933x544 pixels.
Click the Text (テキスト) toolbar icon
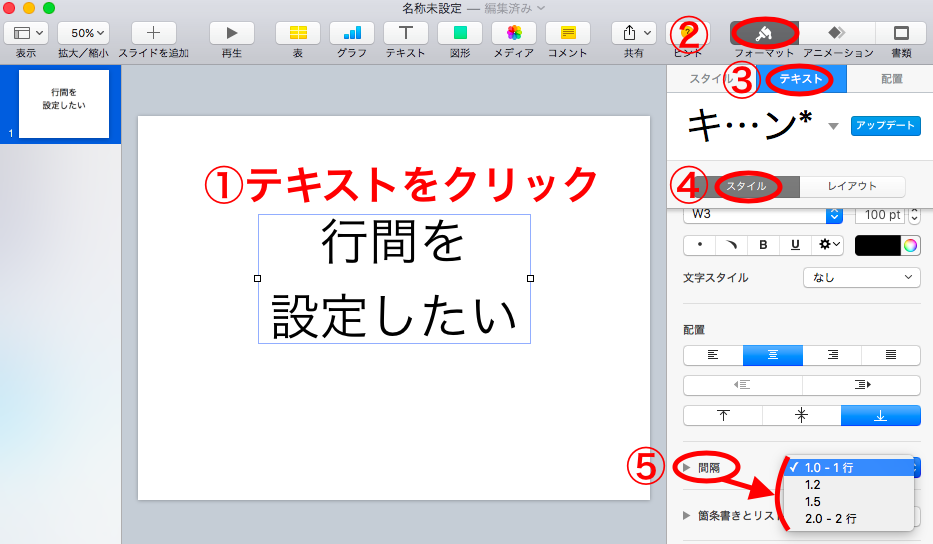(406, 33)
